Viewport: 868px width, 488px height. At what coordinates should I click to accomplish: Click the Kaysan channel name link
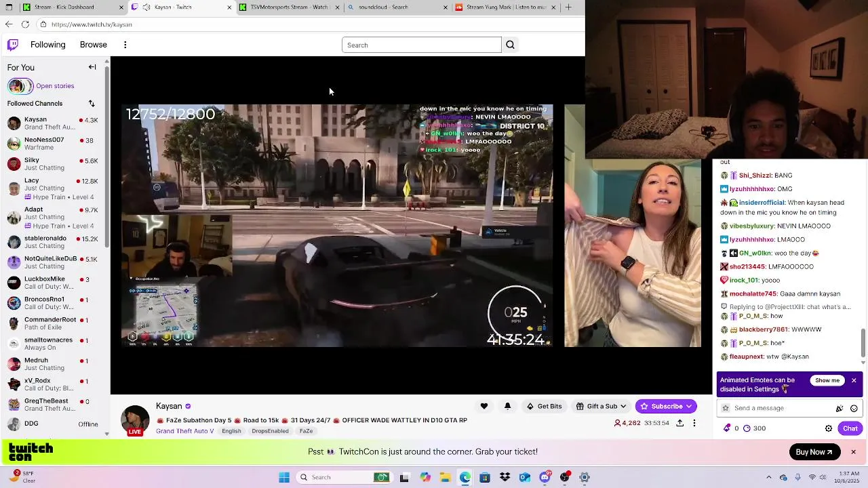point(169,406)
